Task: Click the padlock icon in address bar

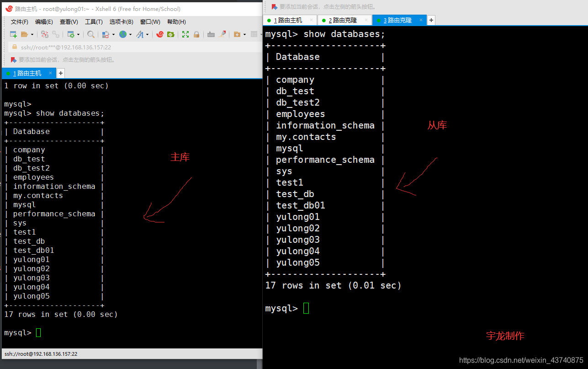Action: (15, 47)
